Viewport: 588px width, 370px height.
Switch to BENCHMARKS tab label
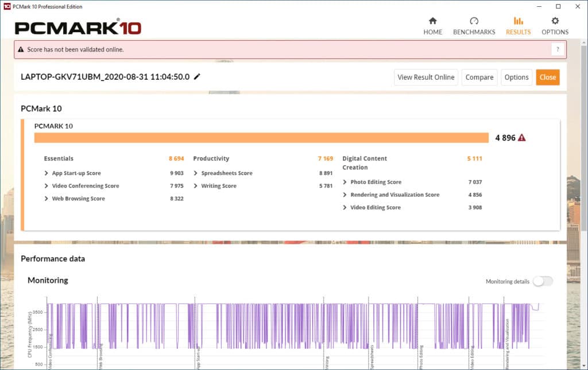[x=474, y=32]
